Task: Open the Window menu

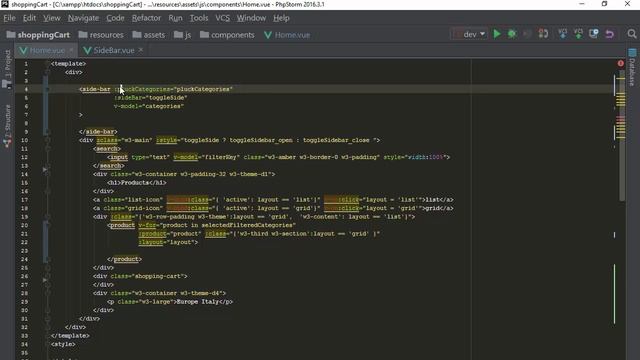Action: [251, 18]
